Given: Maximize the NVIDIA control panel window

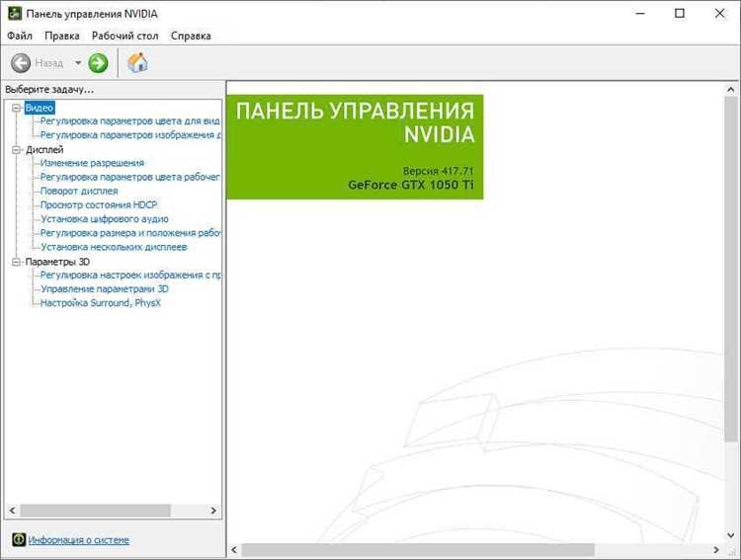Looking at the screenshot, I should click(680, 13).
